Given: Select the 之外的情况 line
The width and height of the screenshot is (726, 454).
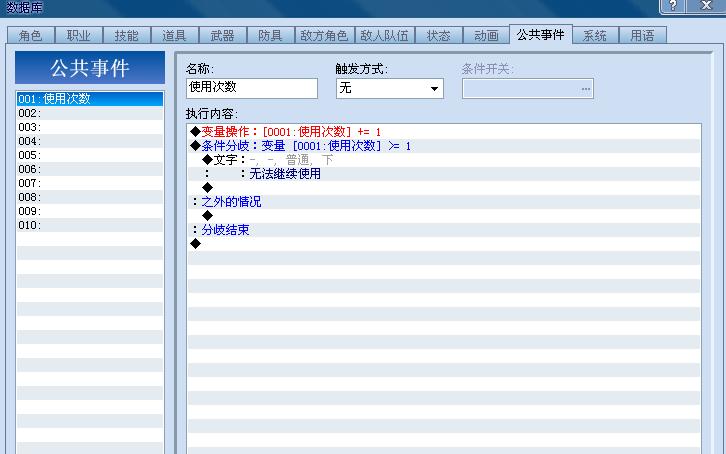Looking at the screenshot, I should point(444,202).
